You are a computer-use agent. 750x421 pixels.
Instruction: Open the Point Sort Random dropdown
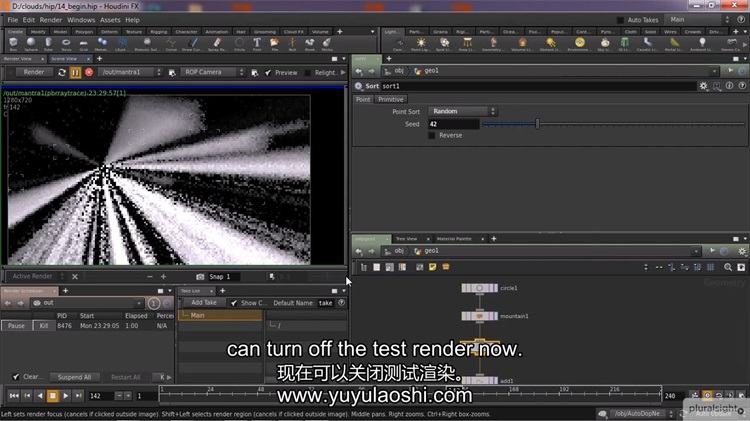(463, 111)
